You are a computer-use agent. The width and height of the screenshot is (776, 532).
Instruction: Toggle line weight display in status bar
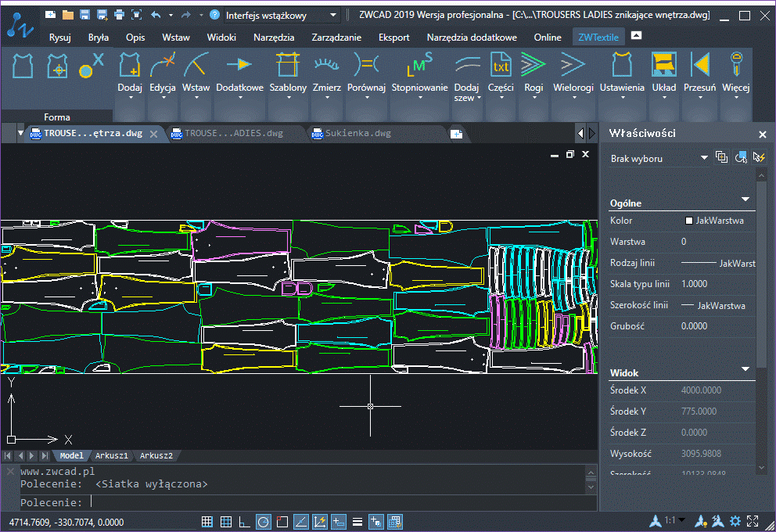click(x=357, y=522)
